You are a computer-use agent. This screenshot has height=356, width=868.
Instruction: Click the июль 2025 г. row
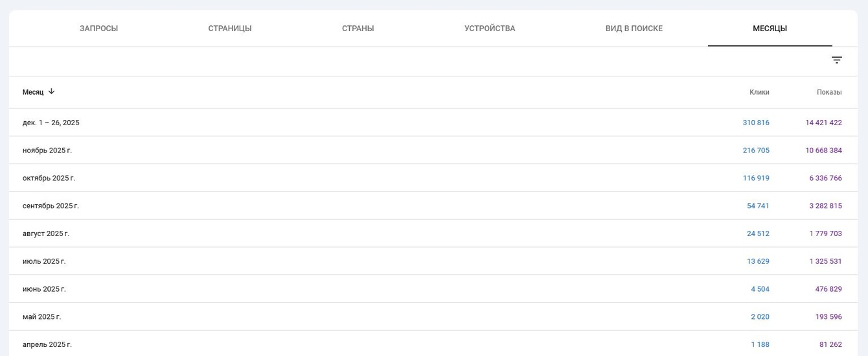tap(44, 261)
